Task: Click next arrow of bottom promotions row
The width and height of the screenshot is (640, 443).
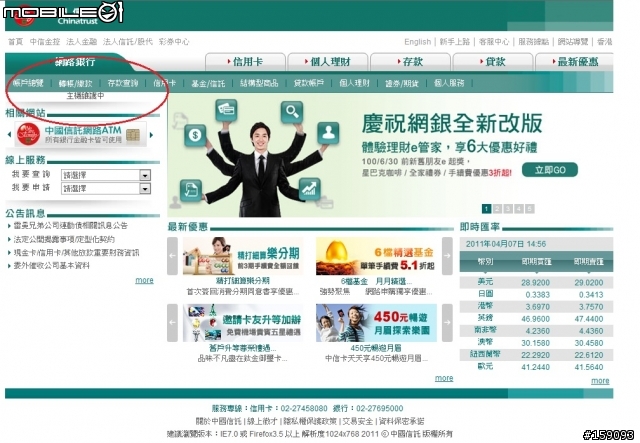Action: (447, 323)
